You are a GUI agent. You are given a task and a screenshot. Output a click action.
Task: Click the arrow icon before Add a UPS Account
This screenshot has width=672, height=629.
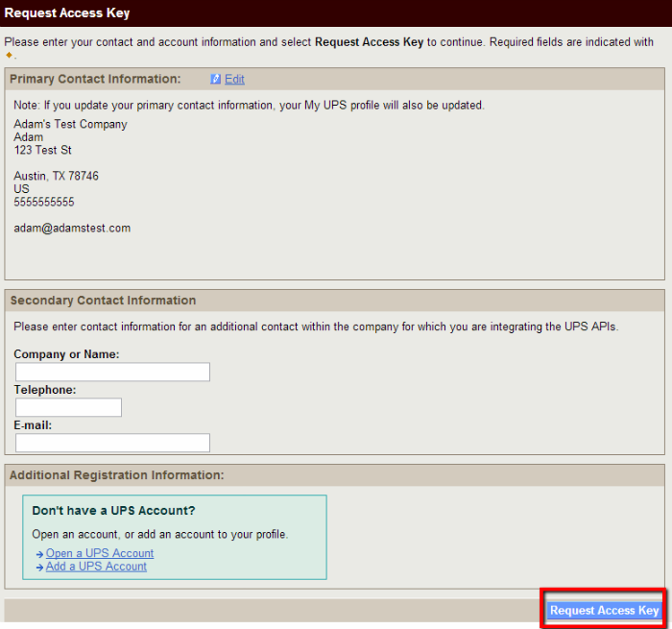(x=40, y=568)
